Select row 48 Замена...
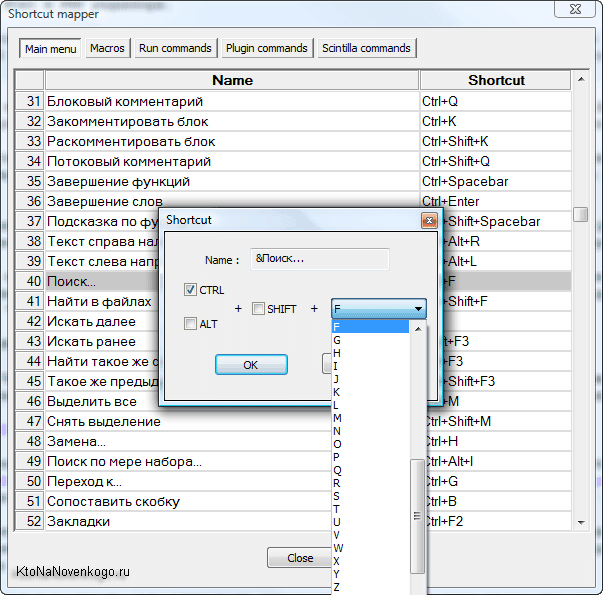This screenshot has height=595, width=603. tap(188, 442)
